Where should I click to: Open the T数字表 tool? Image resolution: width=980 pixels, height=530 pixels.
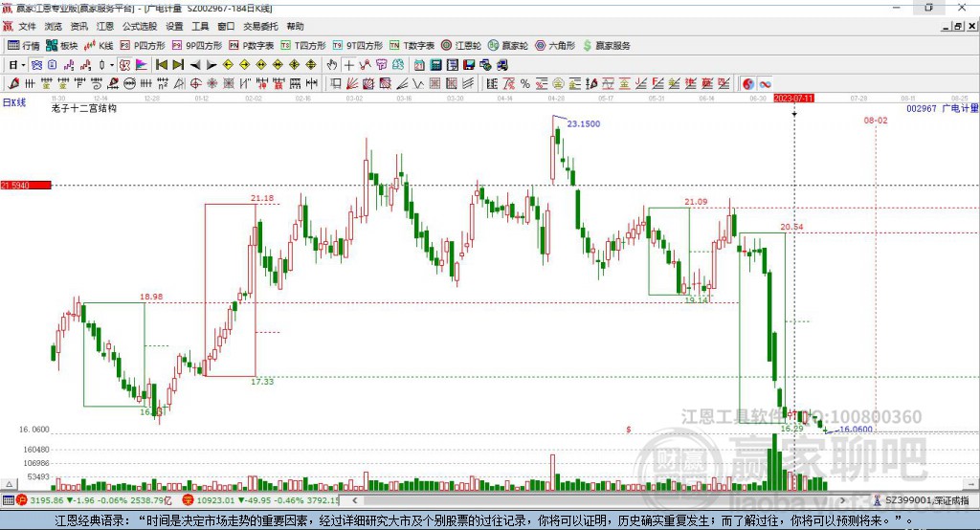tap(412, 46)
